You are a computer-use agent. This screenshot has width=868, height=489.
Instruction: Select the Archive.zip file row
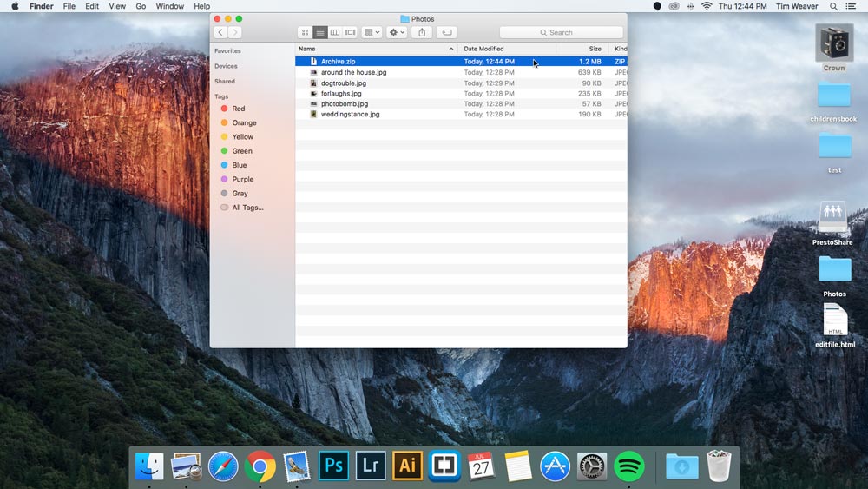[x=461, y=62]
